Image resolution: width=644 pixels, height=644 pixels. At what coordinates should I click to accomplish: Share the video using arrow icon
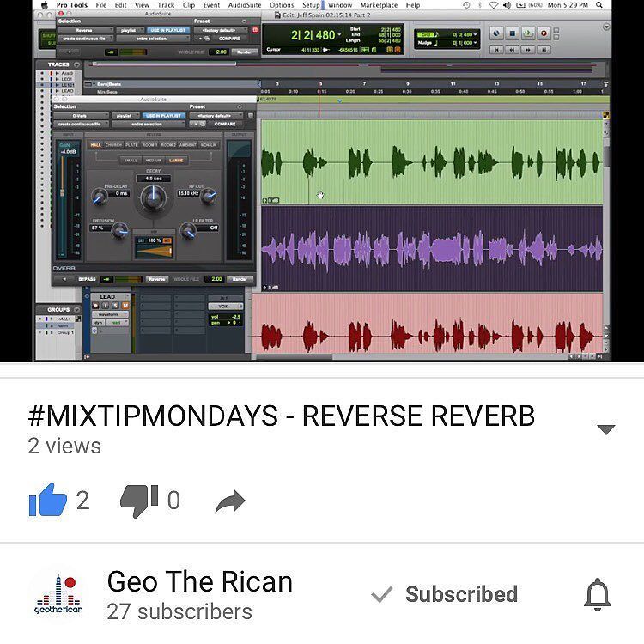tap(230, 501)
